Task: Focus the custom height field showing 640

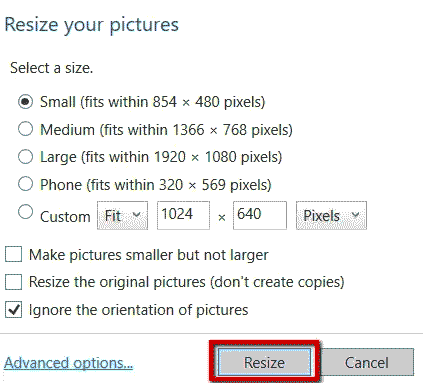Action: pyautogui.click(x=260, y=215)
